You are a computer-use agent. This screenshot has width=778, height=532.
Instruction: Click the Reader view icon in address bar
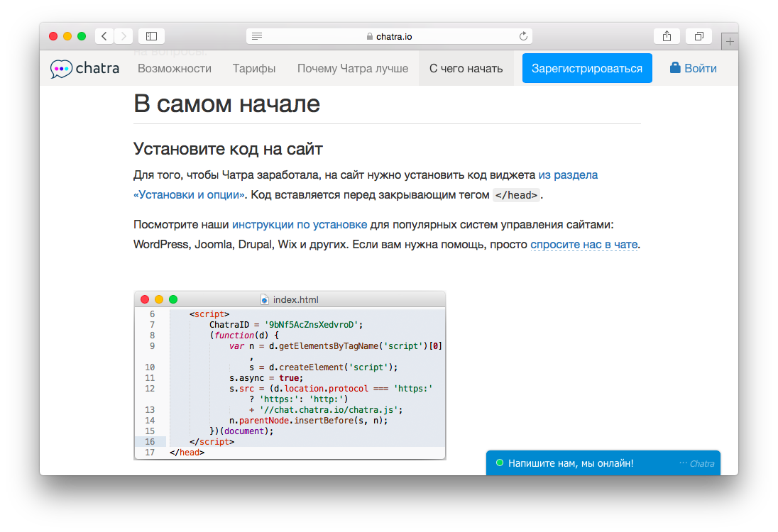[x=257, y=36]
